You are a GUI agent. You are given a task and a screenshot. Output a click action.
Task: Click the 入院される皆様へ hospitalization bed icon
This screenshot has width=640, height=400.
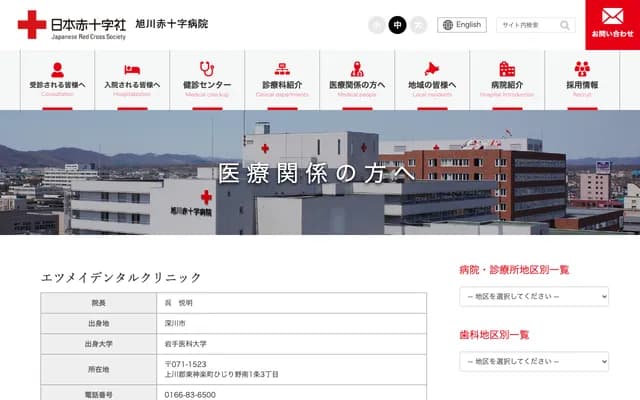[x=132, y=69]
